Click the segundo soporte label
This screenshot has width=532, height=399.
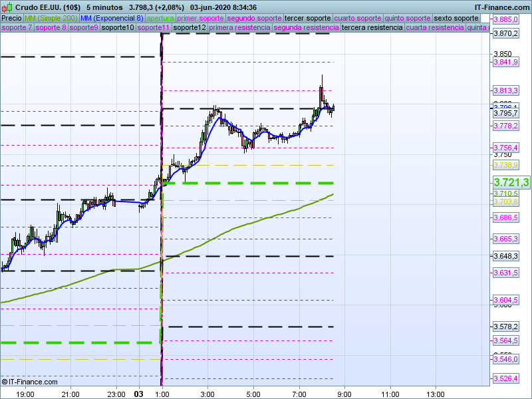(255, 18)
